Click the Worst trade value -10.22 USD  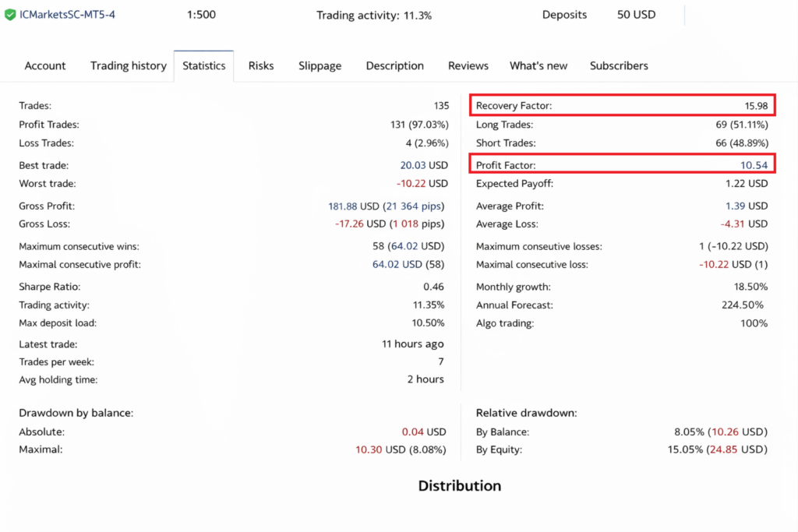pyautogui.click(x=422, y=183)
